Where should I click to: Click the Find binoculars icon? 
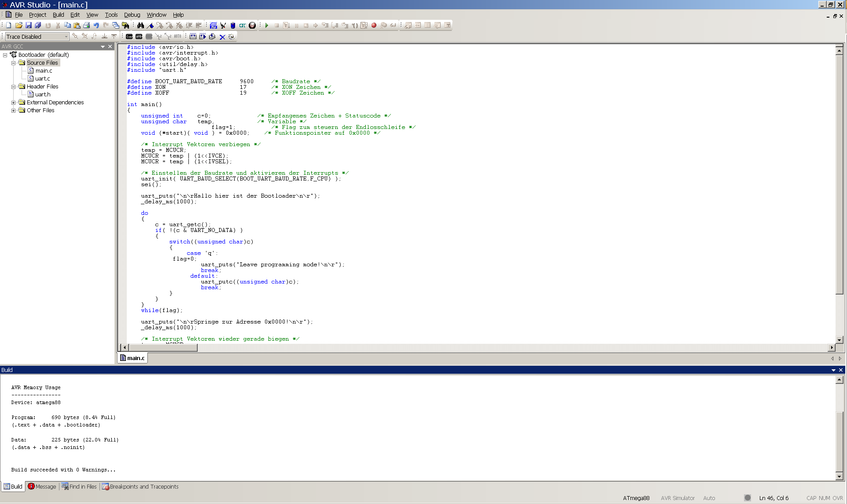click(140, 26)
